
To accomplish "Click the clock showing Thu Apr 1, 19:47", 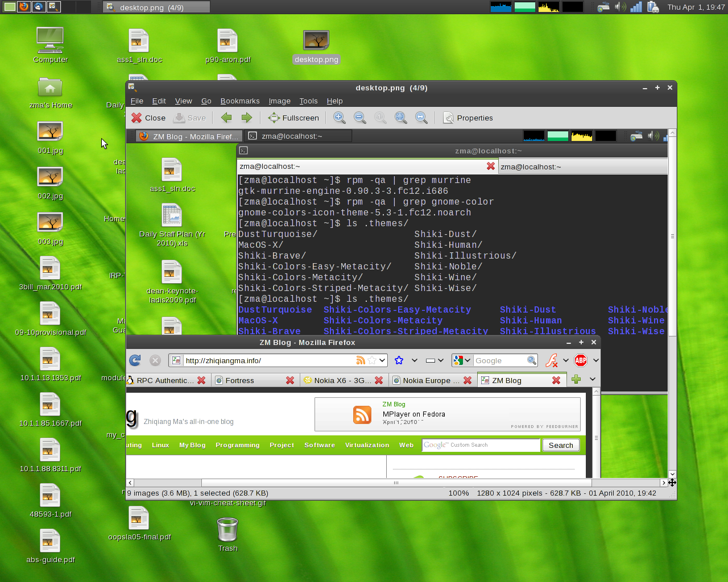I will coord(696,7).
